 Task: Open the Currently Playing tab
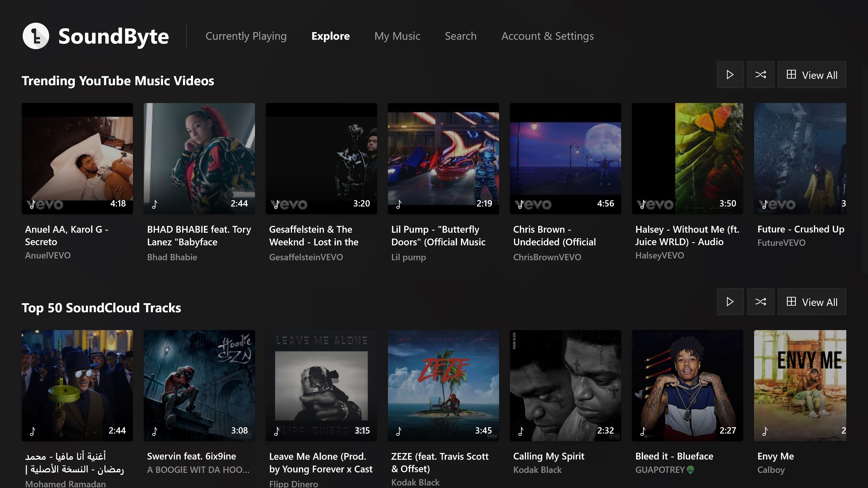point(246,36)
